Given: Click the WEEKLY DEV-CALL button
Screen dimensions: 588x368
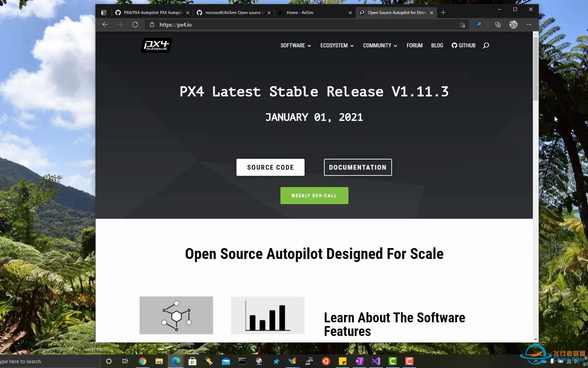Looking at the screenshot, I should 314,196.
